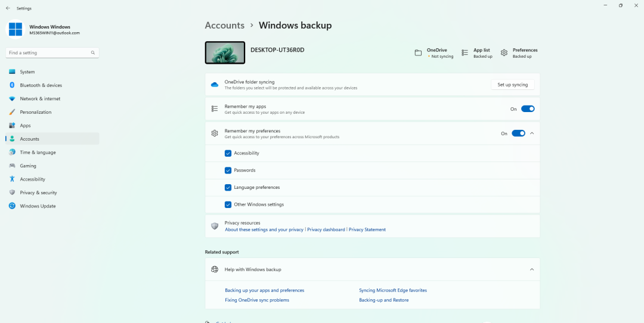This screenshot has height=323, width=644.
Task: Uncheck the Other Windows settings checkbox
Action: (x=228, y=204)
